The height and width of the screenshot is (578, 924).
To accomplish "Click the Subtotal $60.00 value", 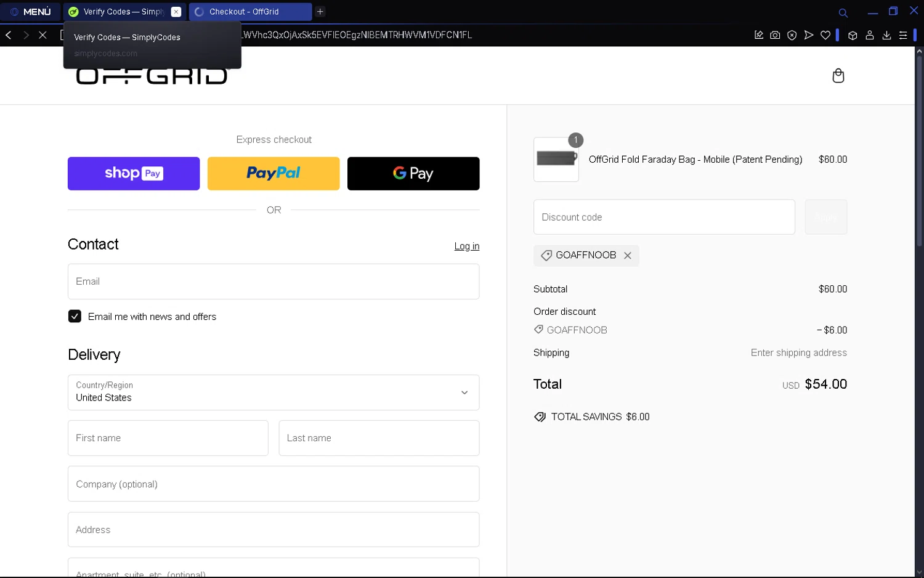I will click(832, 289).
